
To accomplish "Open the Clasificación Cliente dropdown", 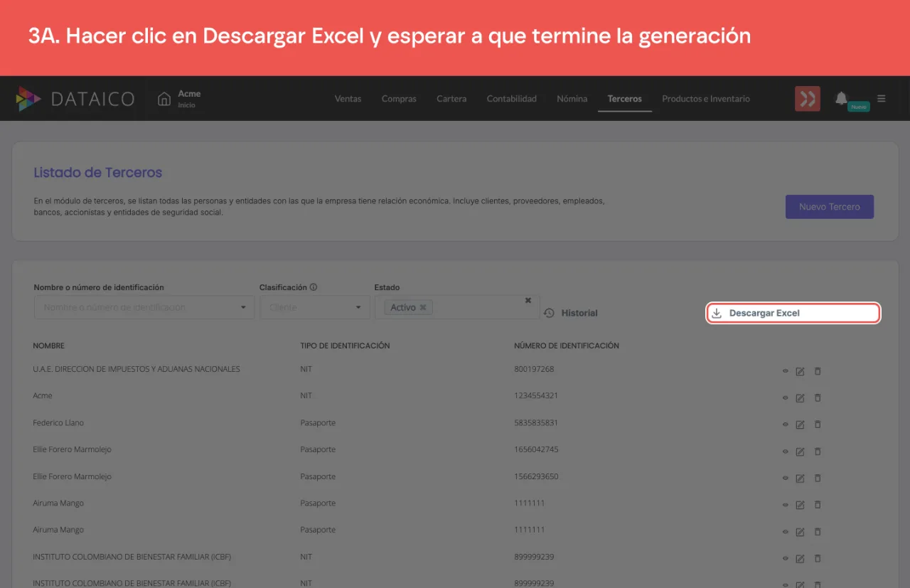I will click(315, 307).
